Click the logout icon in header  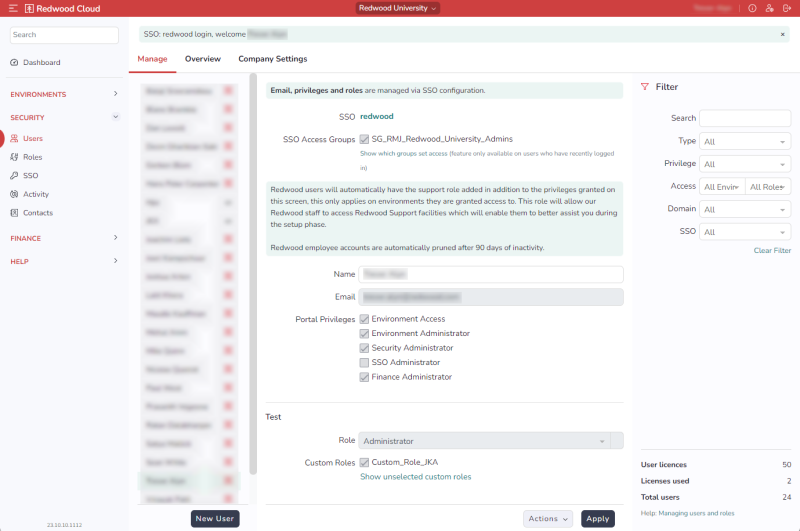[785, 8]
